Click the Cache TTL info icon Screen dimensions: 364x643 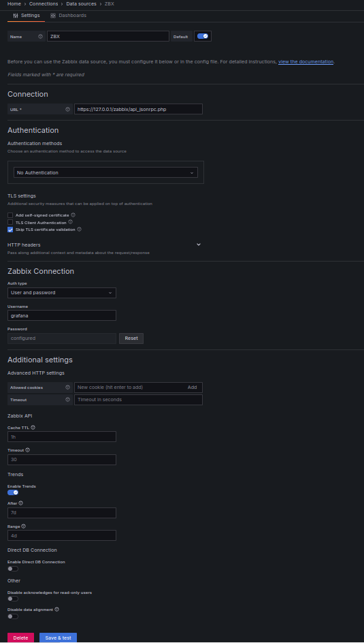pyautogui.click(x=33, y=427)
